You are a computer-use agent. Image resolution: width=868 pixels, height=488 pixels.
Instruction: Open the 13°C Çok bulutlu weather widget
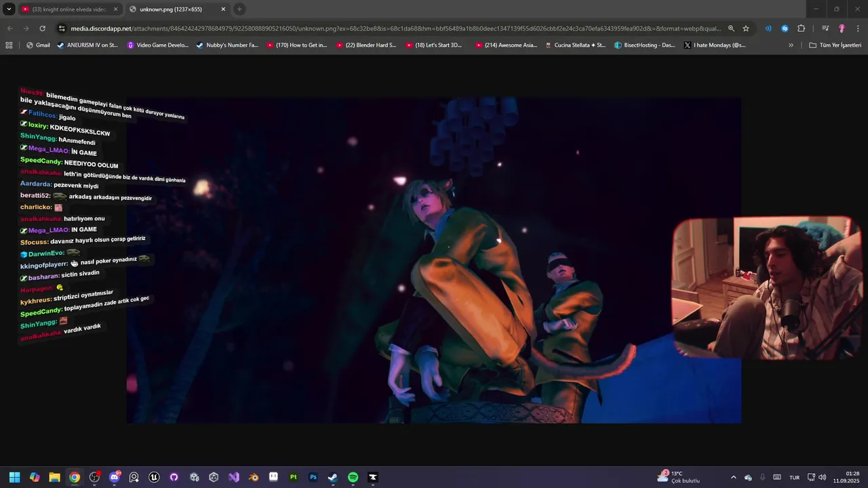pyautogui.click(x=679, y=477)
